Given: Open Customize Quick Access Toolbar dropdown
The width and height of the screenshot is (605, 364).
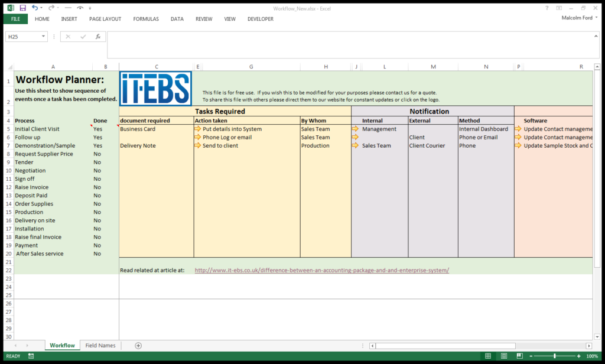Looking at the screenshot, I should (90, 8).
